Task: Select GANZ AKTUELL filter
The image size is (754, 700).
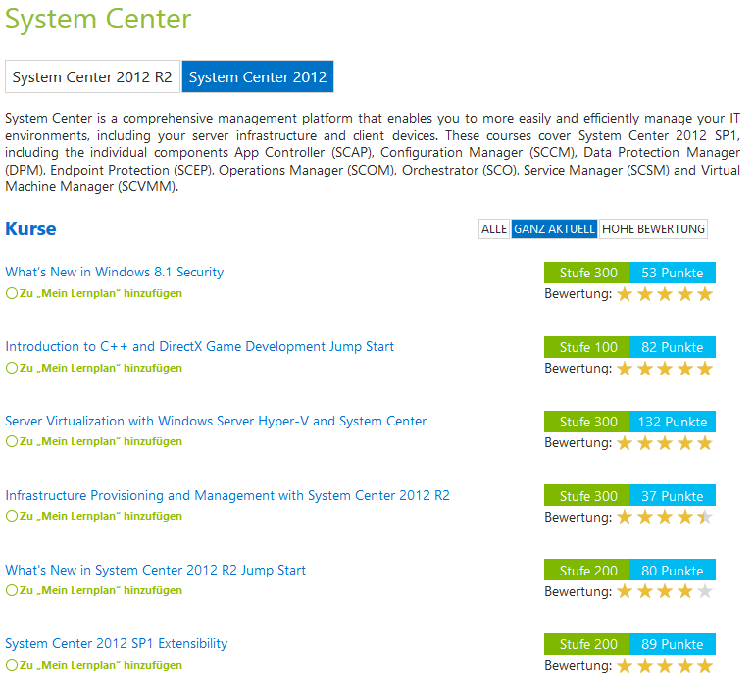Action: 554,228
